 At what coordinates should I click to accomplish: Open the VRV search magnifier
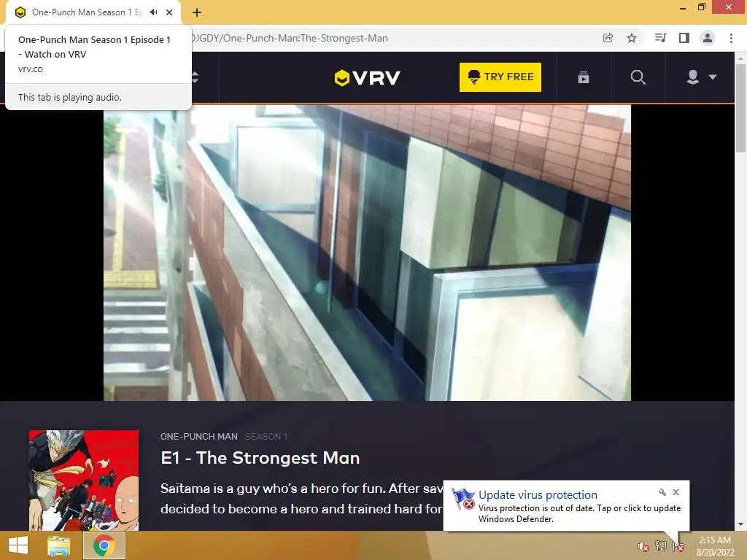coord(638,77)
